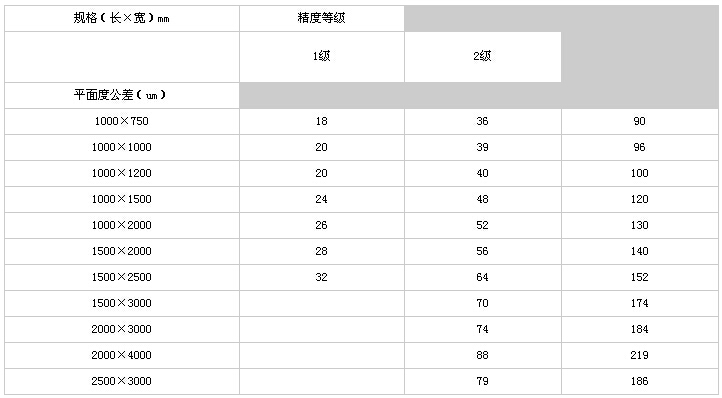Image resolution: width=722 pixels, height=398 pixels.
Task: Click the 2级 column header
Action: [483, 57]
